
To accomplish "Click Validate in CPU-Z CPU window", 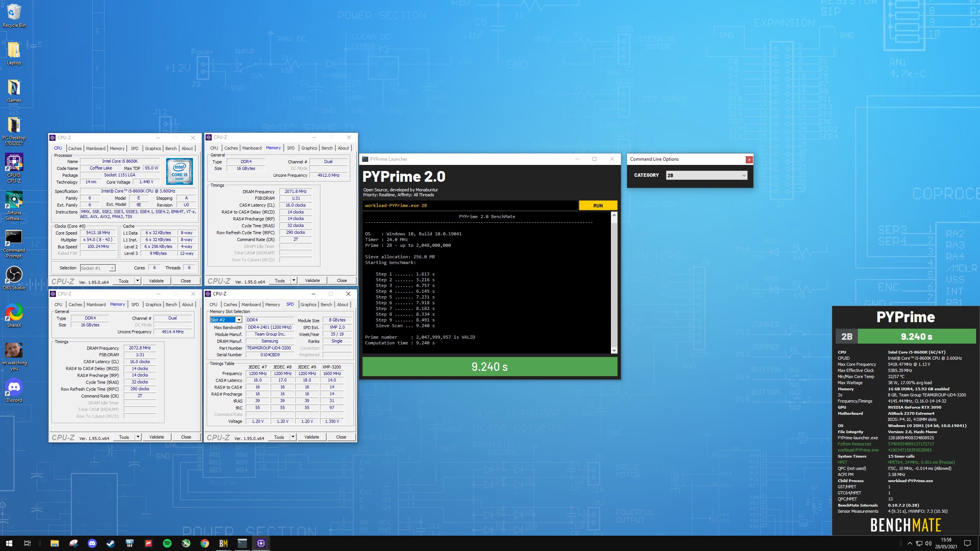I will point(156,281).
